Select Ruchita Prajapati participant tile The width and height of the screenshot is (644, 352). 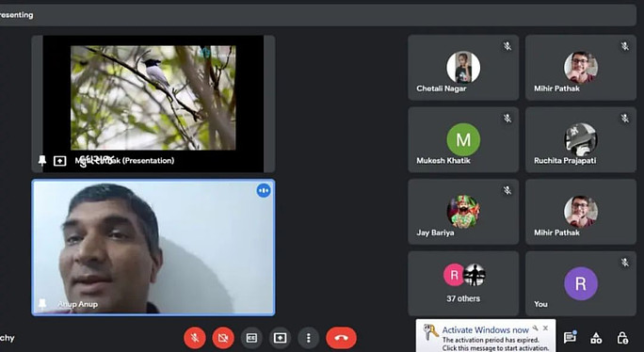(581, 139)
